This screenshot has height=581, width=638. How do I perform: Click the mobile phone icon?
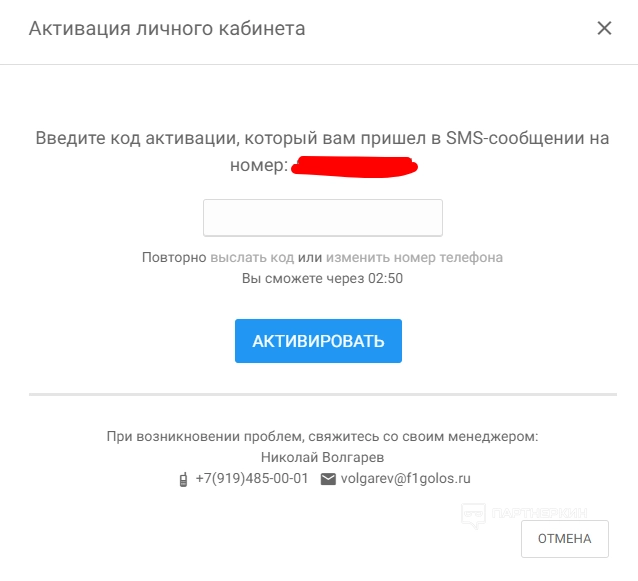pos(183,479)
